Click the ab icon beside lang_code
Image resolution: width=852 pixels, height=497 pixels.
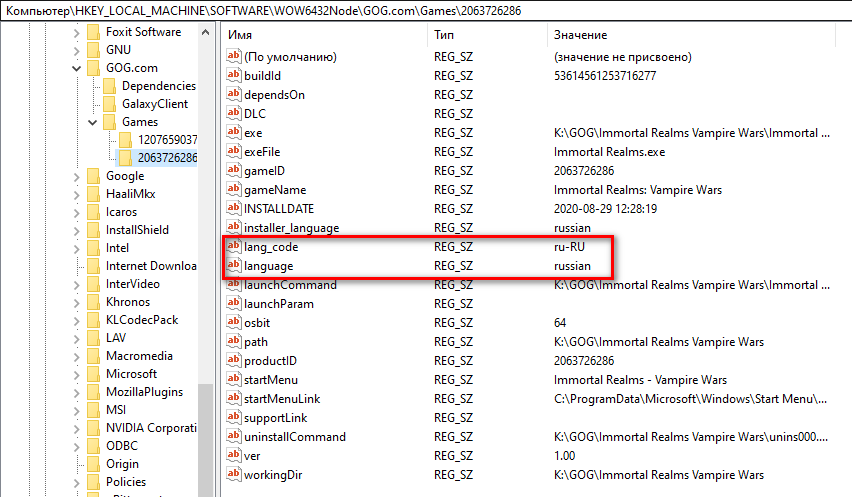234,246
